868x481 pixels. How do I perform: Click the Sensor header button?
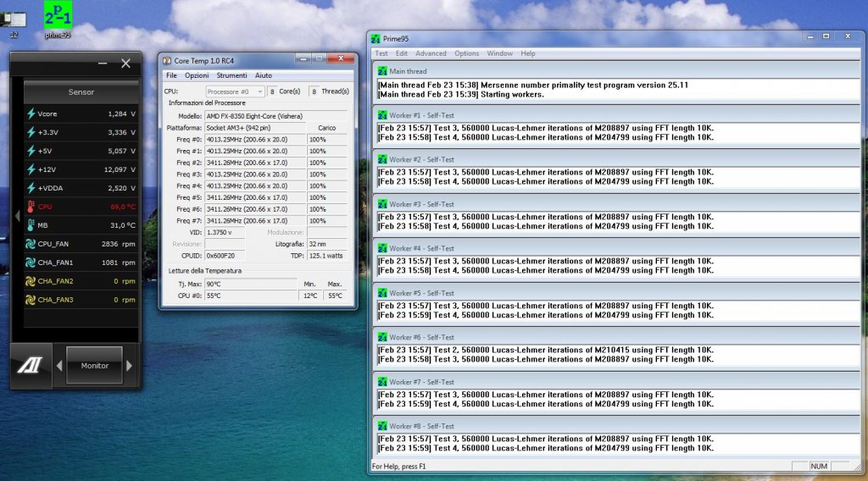(81, 91)
